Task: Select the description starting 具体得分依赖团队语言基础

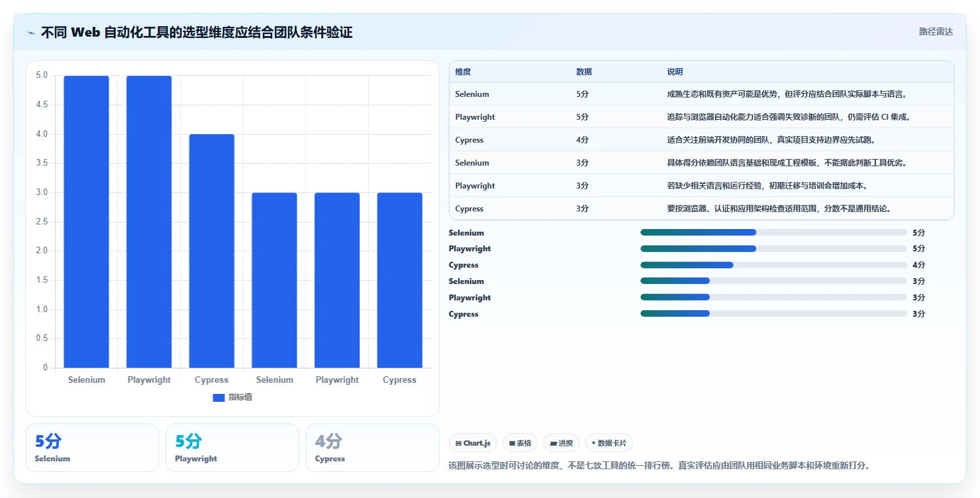Action: tap(786, 163)
